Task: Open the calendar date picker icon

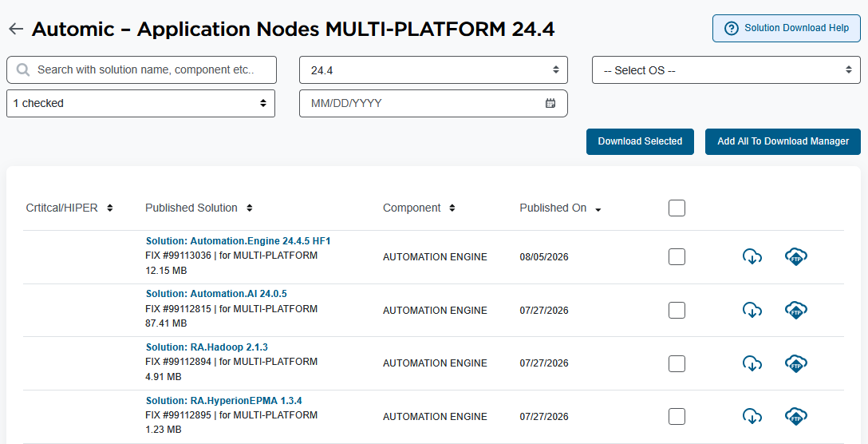Action: (550, 103)
